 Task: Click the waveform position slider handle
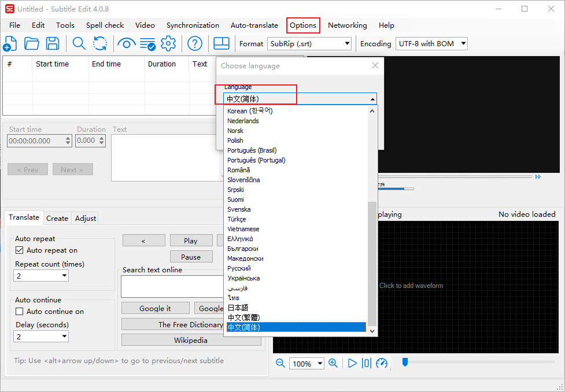[405, 362]
